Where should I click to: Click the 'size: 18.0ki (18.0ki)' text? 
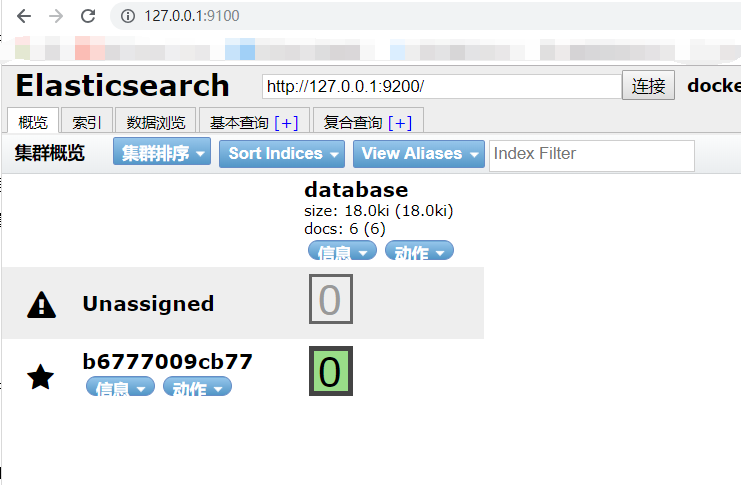click(x=379, y=210)
